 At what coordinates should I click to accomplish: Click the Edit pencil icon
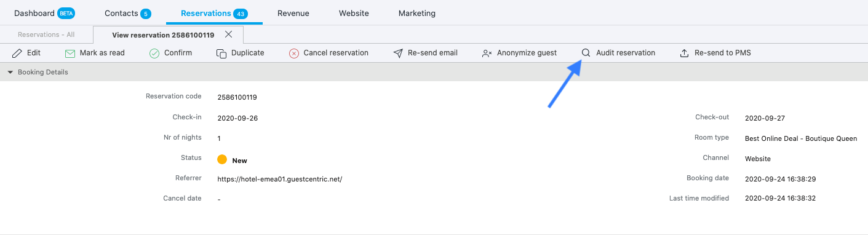point(17,53)
